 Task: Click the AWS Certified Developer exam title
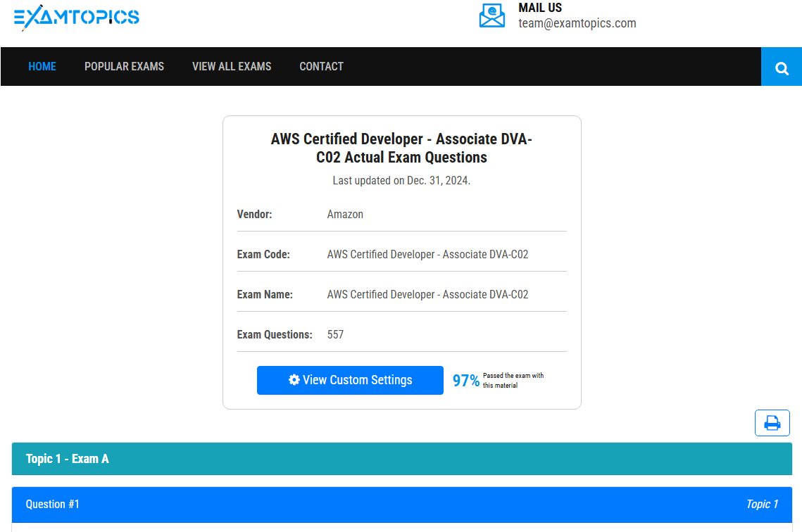401,148
